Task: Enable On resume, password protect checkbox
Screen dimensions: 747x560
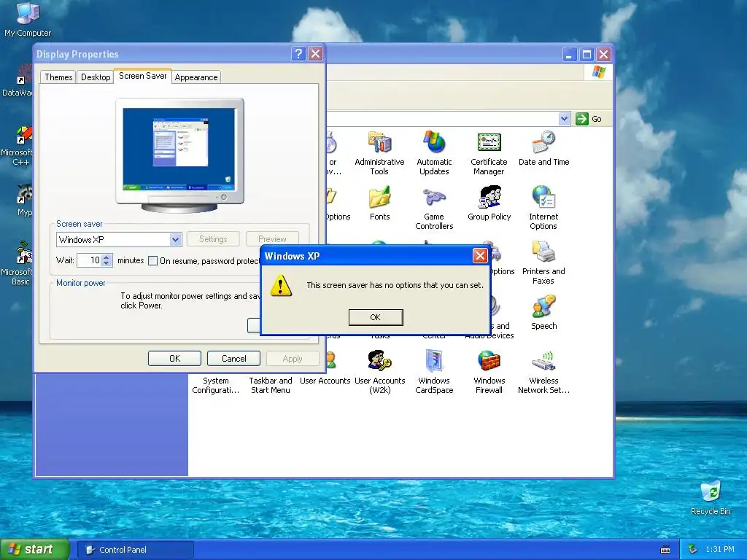Action: tap(152, 260)
